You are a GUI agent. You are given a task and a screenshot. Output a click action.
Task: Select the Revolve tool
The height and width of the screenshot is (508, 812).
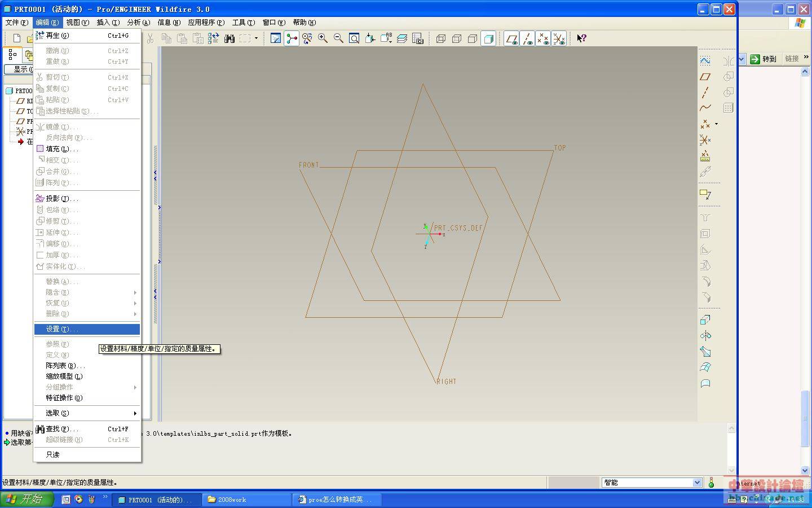pyautogui.click(x=705, y=336)
